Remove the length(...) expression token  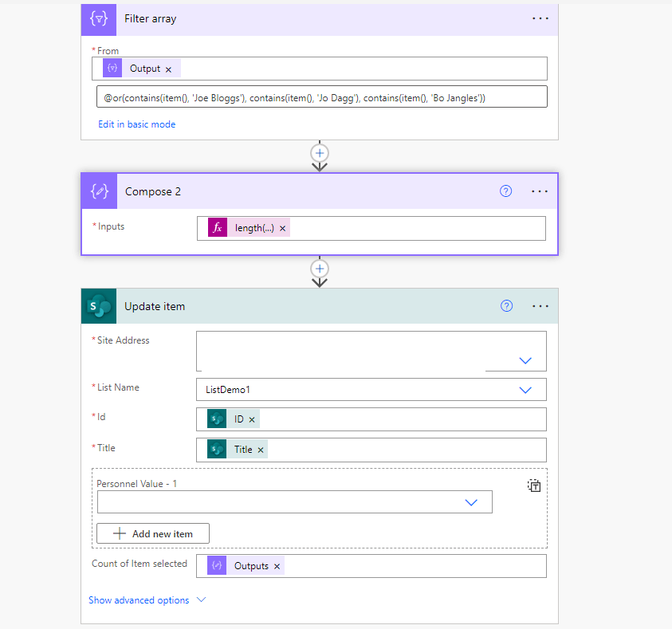click(282, 228)
